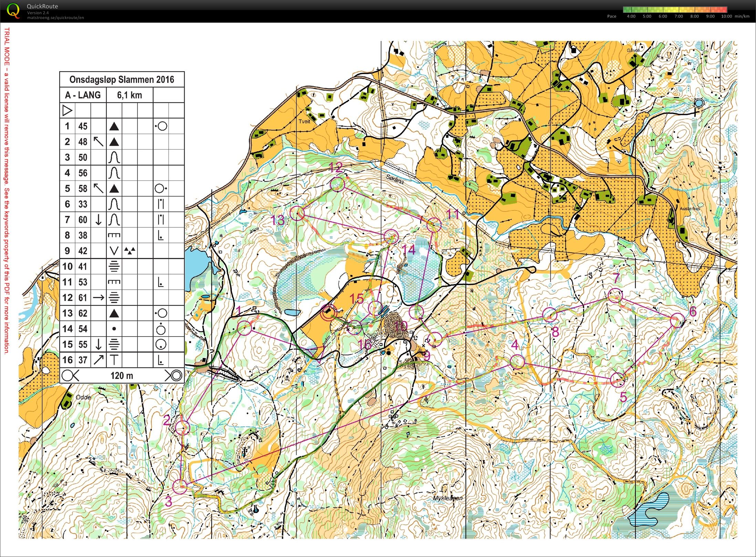
Task: Click the 'Onsdagsløp Slammen 2016' title
Action: coord(122,80)
